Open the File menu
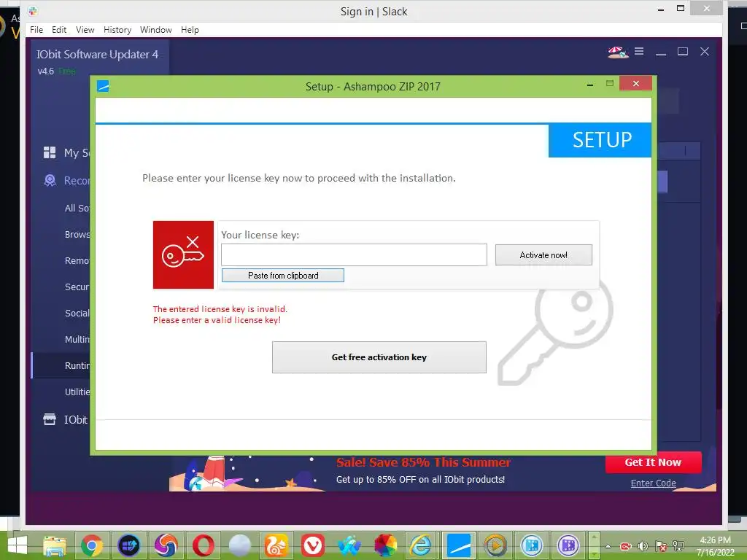 (36, 29)
